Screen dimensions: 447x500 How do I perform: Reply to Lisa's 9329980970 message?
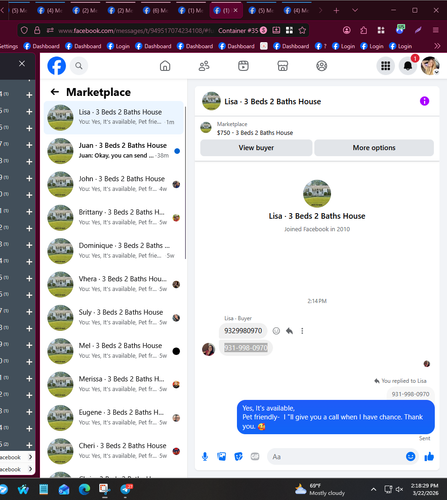(x=289, y=331)
